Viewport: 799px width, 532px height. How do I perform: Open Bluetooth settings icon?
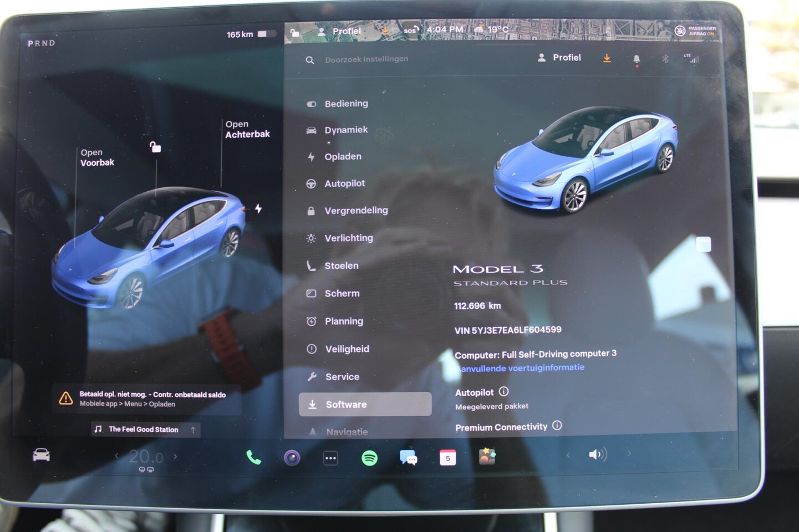(x=665, y=59)
